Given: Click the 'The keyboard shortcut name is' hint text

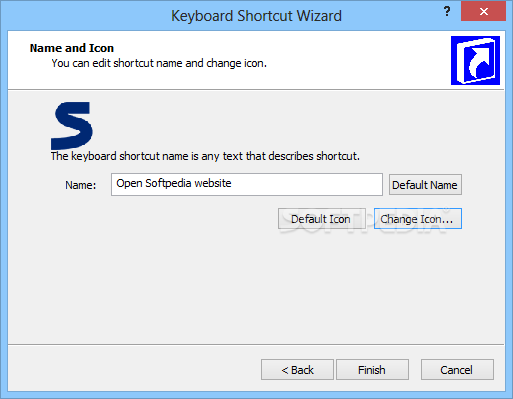Looking at the screenshot, I should point(205,156).
